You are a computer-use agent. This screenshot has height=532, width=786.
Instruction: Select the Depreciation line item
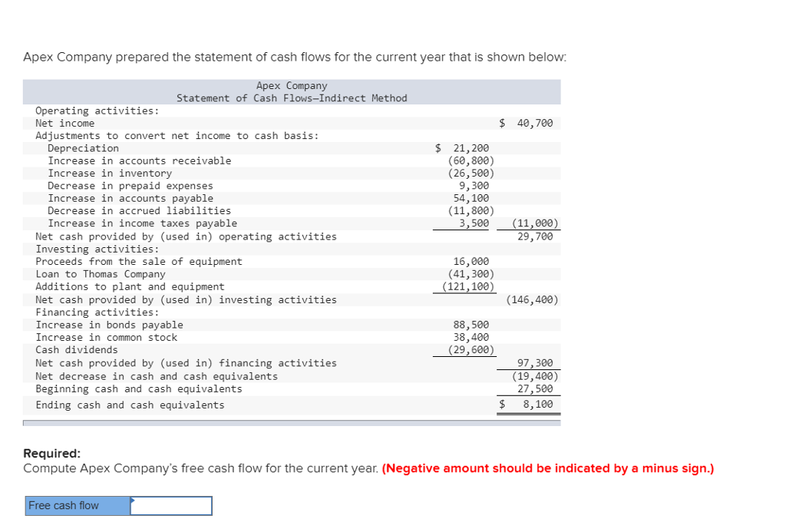click(83, 148)
